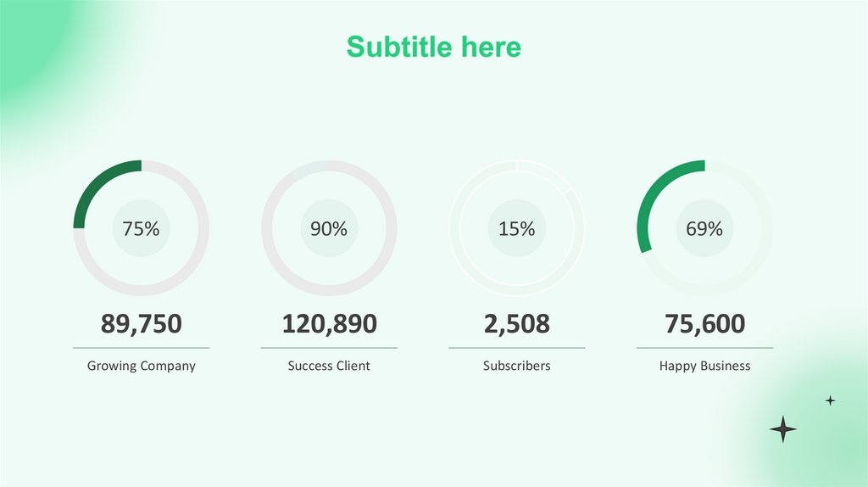This screenshot has height=487, width=868.
Task: Select the 75,600 figure
Action: pos(704,323)
